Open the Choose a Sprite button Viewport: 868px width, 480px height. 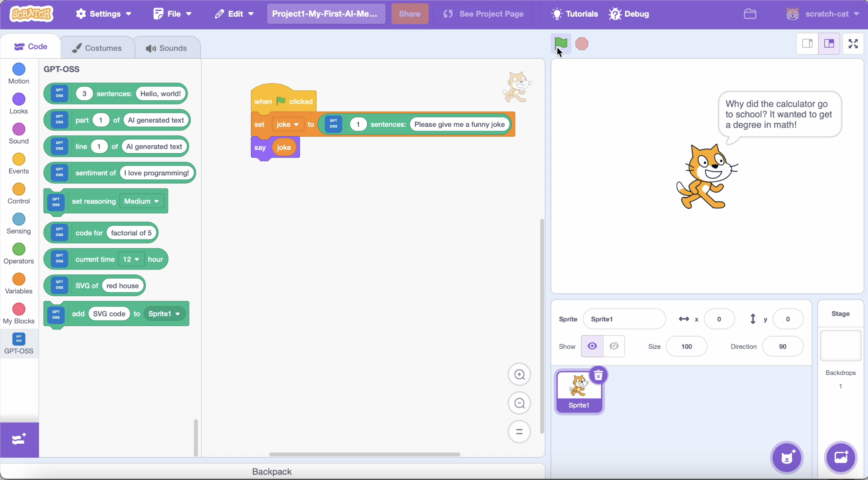point(787,457)
